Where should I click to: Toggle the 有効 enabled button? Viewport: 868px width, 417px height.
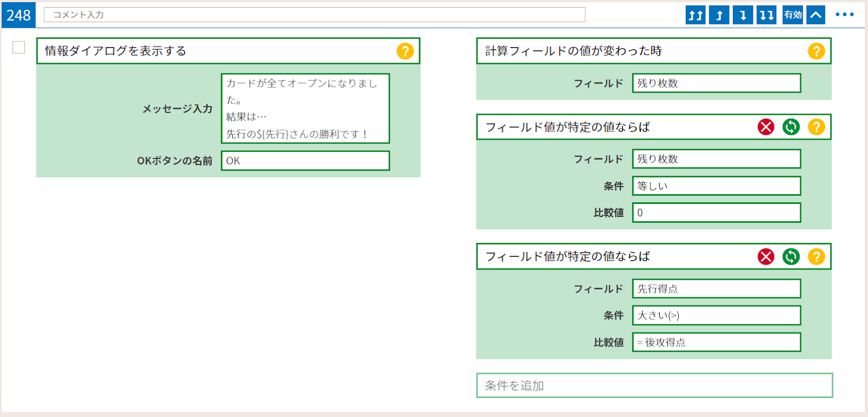click(x=793, y=15)
